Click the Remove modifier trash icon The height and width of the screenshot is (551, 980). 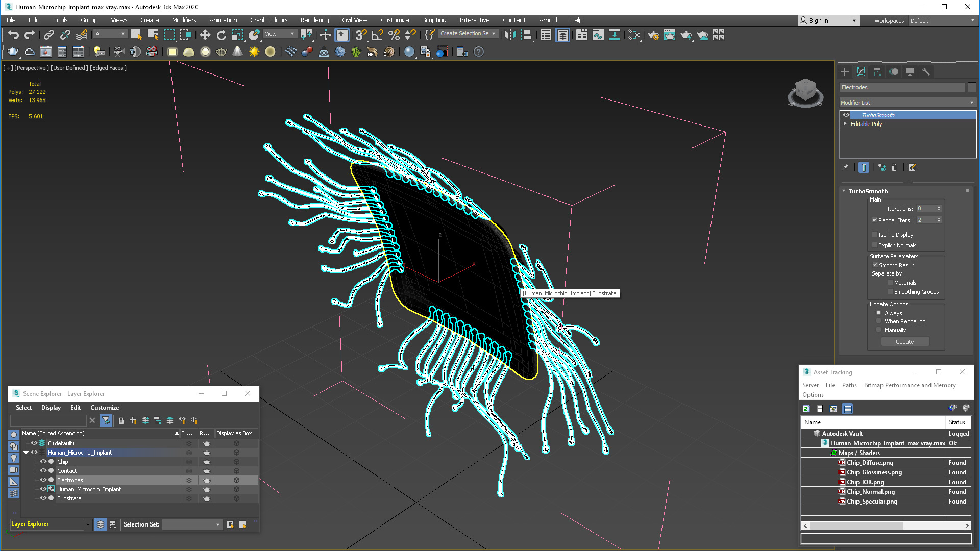pos(894,167)
